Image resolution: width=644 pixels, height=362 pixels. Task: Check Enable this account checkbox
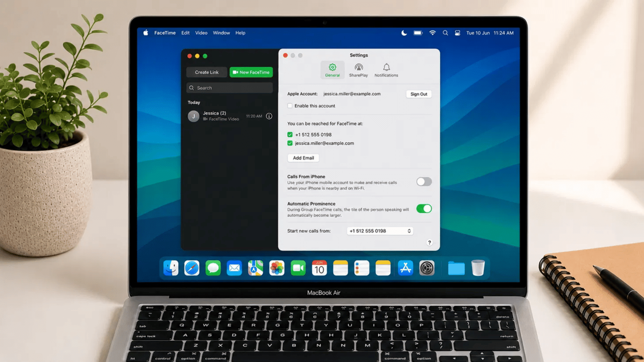[x=290, y=106]
